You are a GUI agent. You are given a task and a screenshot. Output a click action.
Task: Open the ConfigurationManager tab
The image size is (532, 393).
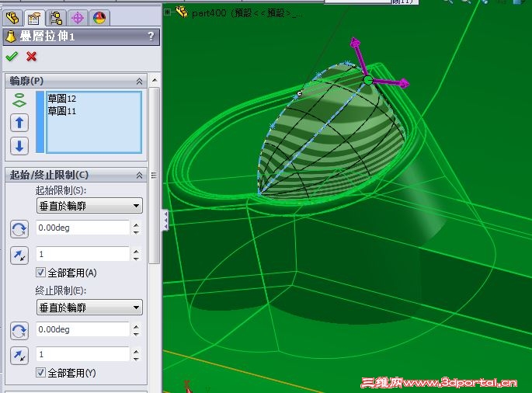(x=56, y=18)
